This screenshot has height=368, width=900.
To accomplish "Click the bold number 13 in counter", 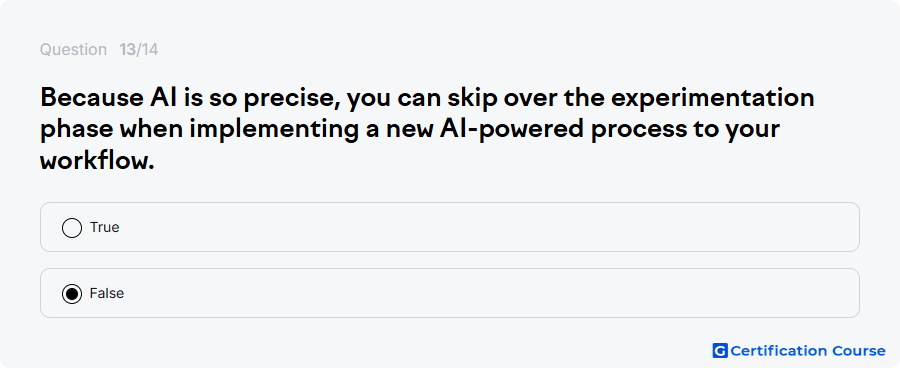I will click(127, 50).
